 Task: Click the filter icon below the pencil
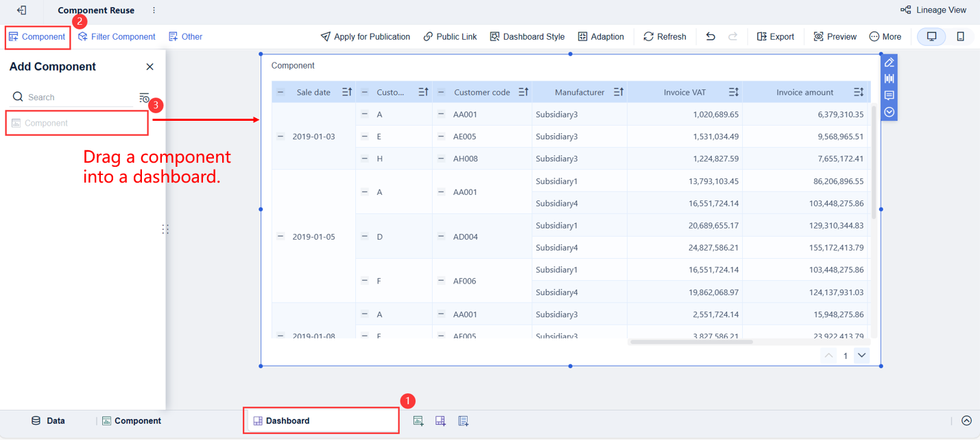pos(889,79)
